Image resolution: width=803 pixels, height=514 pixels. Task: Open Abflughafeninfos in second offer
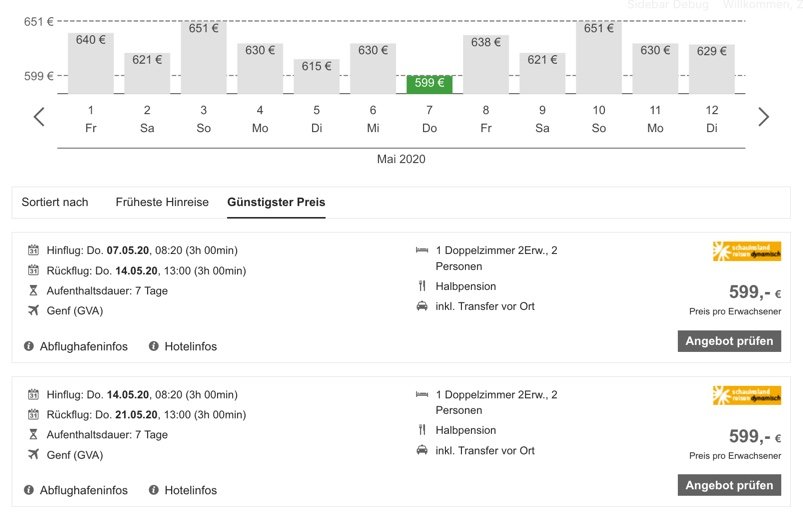coord(84,490)
